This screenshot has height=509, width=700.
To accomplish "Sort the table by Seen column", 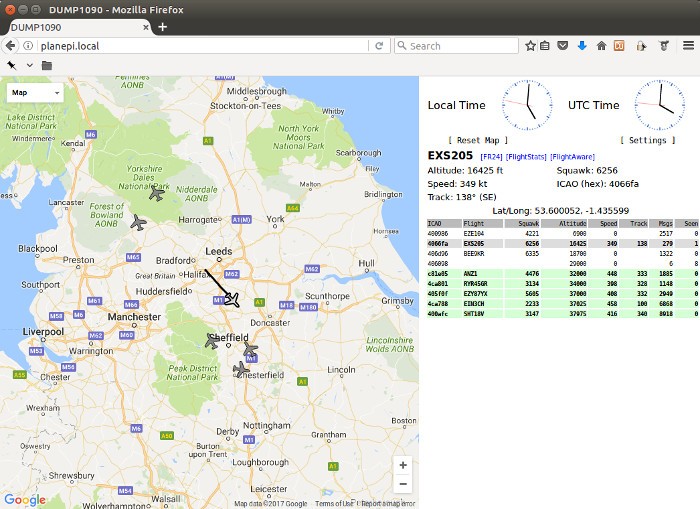I will point(687,223).
